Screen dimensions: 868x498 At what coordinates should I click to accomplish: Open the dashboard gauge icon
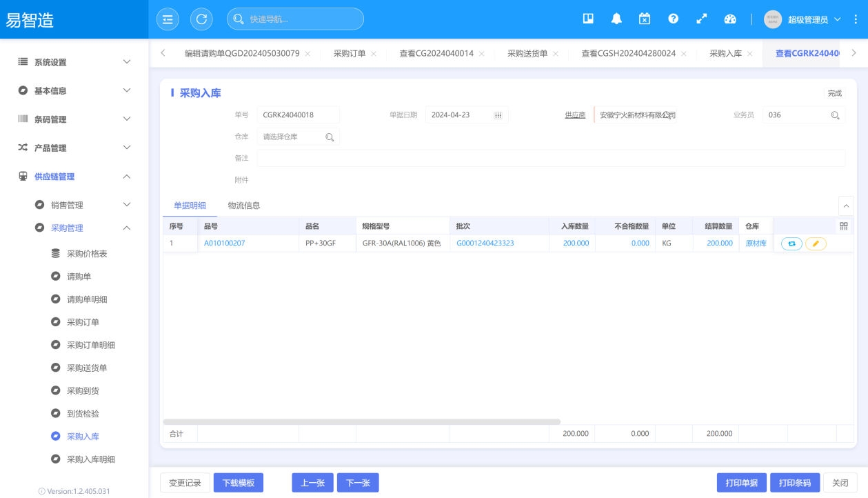pos(730,19)
